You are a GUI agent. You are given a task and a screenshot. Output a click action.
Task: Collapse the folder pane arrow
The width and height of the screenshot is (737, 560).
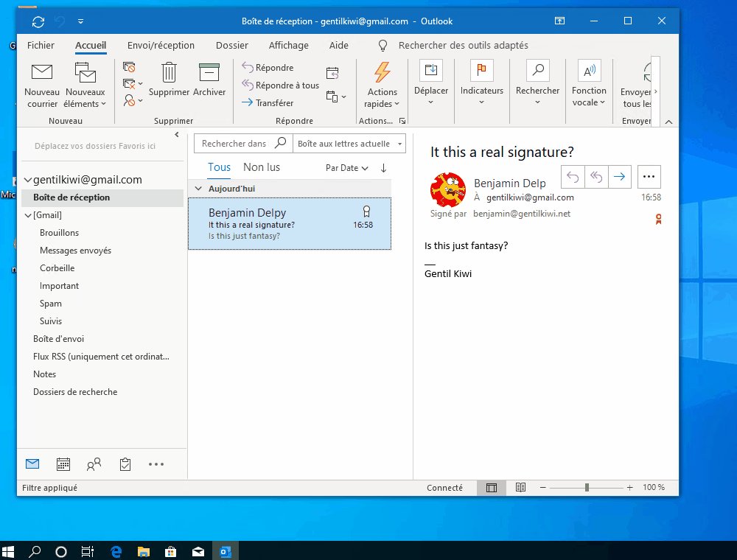point(177,135)
